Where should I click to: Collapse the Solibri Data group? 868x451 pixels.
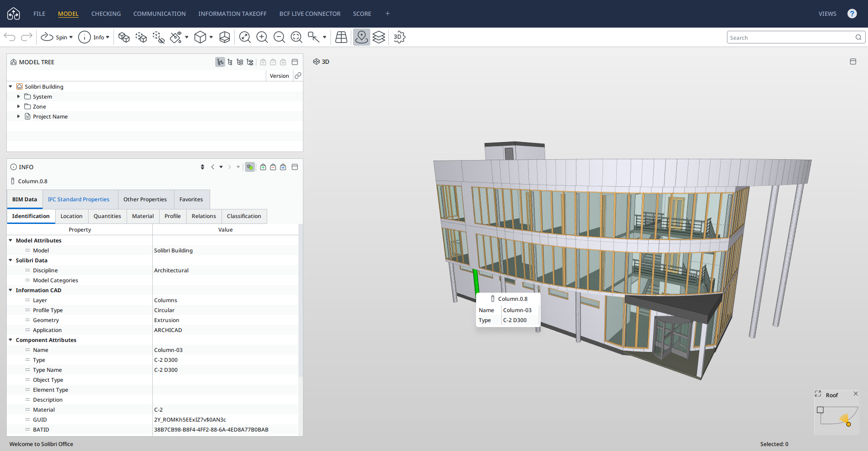(x=10, y=260)
